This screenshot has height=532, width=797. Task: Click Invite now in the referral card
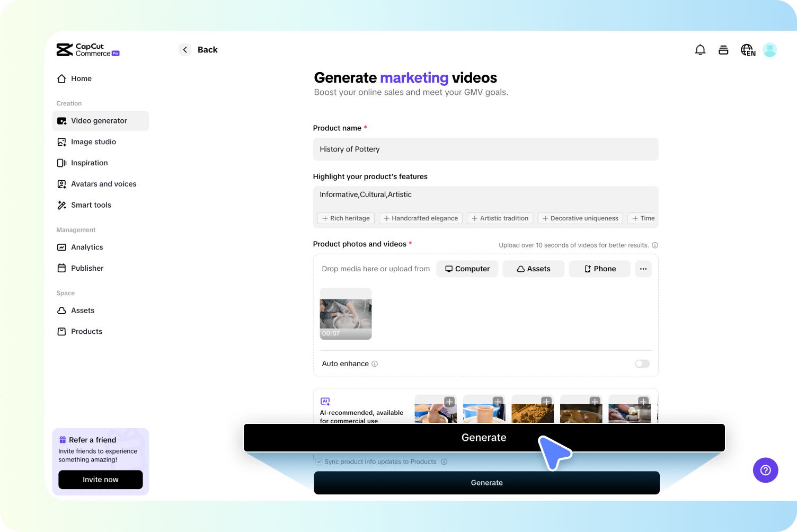(x=100, y=480)
